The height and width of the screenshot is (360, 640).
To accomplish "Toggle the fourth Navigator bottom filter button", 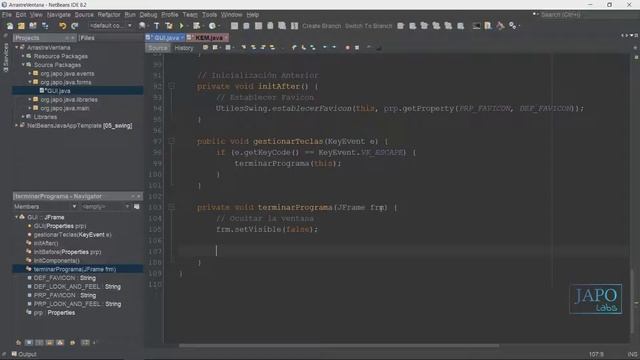I will 49,342.
